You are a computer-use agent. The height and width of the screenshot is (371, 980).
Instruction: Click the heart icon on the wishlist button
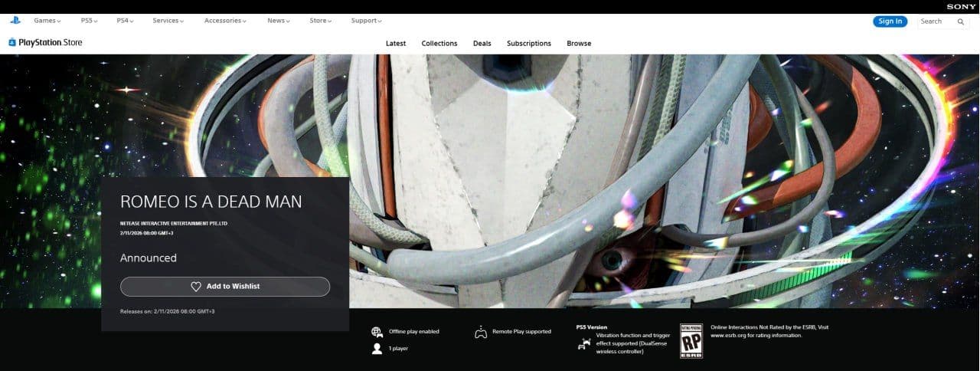tap(196, 287)
